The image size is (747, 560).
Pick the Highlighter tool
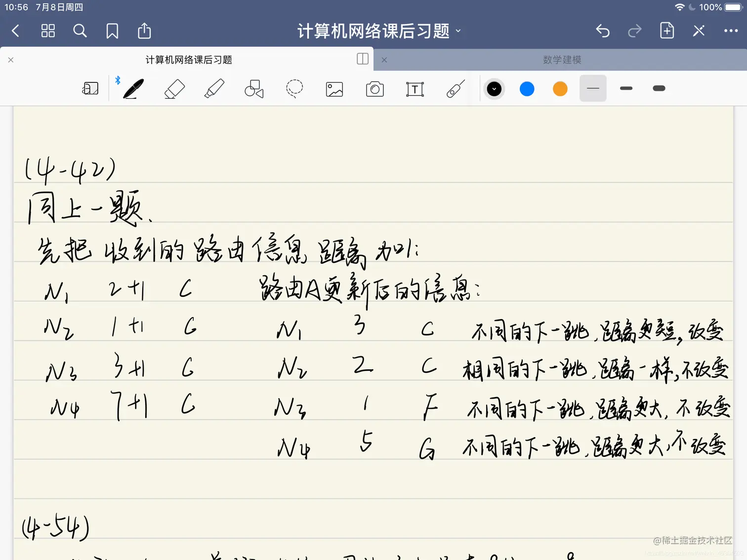(213, 88)
